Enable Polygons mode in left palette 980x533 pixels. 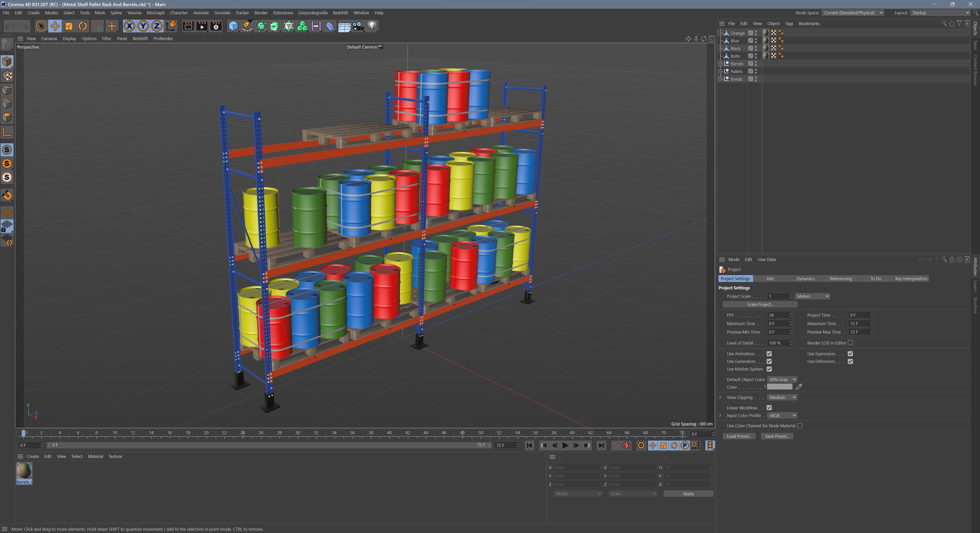(7, 117)
